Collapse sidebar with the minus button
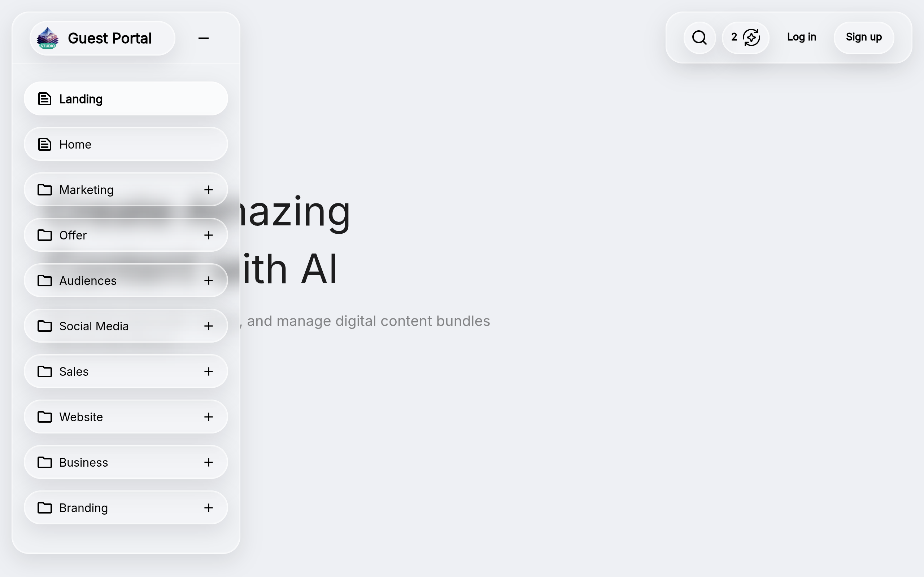924x577 pixels. 204,38
